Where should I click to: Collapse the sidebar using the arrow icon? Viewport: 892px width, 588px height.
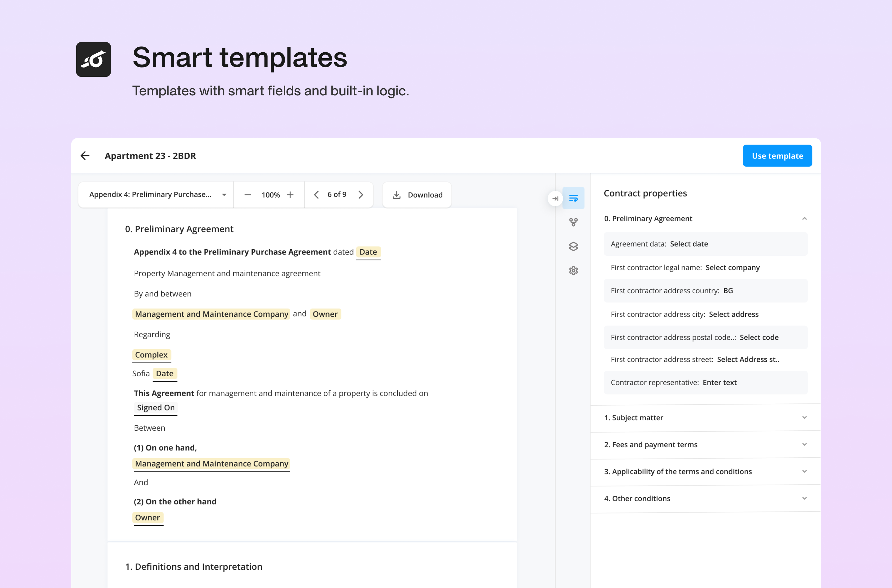click(x=555, y=199)
